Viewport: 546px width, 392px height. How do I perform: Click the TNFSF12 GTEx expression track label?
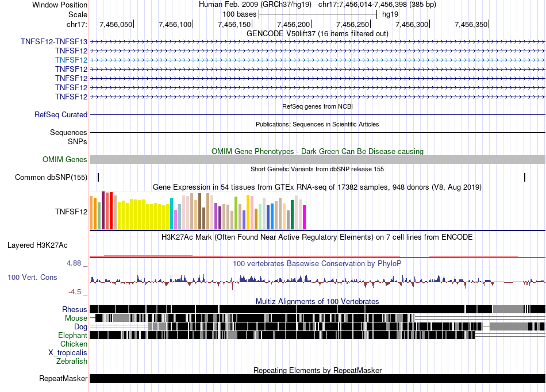pyautogui.click(x=71, y=212)
